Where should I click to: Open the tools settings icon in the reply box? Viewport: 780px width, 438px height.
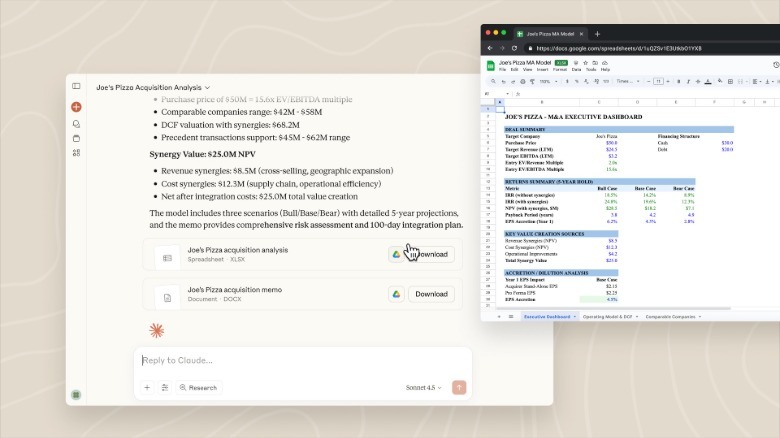coord(165,387)
